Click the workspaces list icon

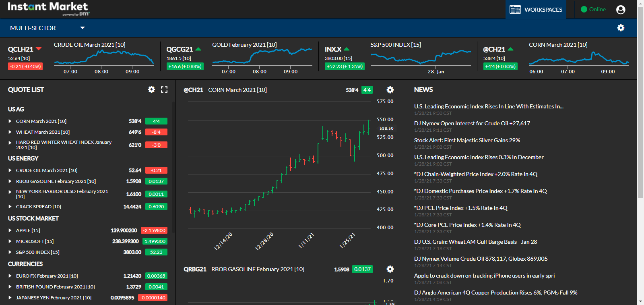515,9
